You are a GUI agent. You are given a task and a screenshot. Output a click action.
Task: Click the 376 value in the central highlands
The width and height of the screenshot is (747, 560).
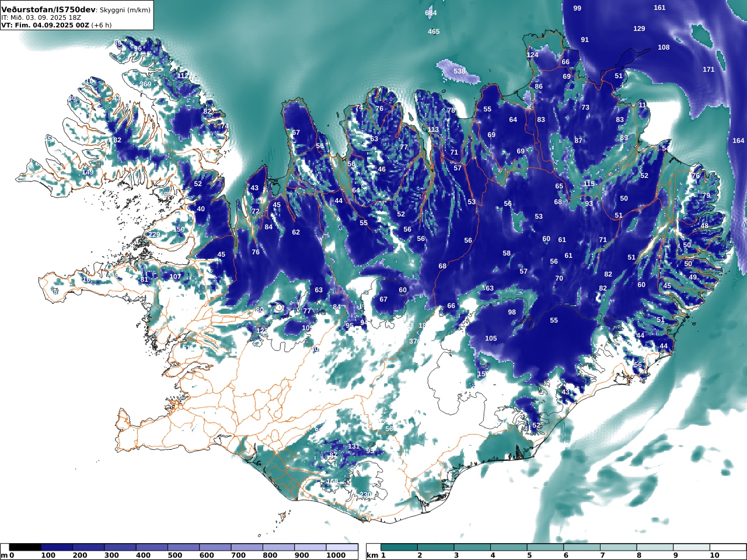(414, 341)
